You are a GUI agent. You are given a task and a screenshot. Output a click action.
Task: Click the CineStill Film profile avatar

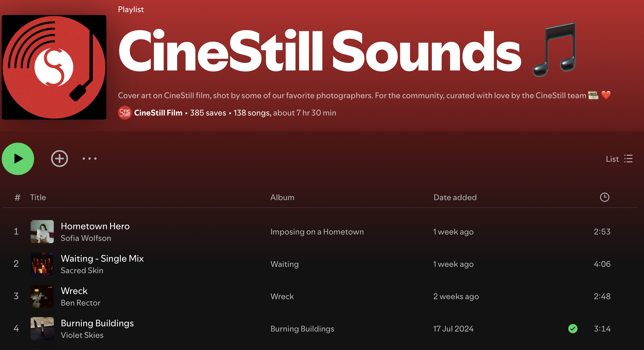125,113
